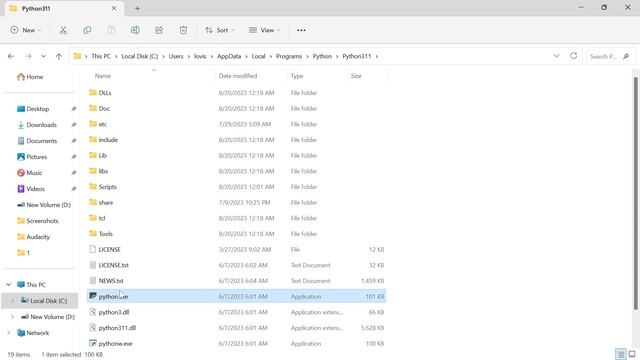
Task: Select the share folder row
Action: pos(236,202)
